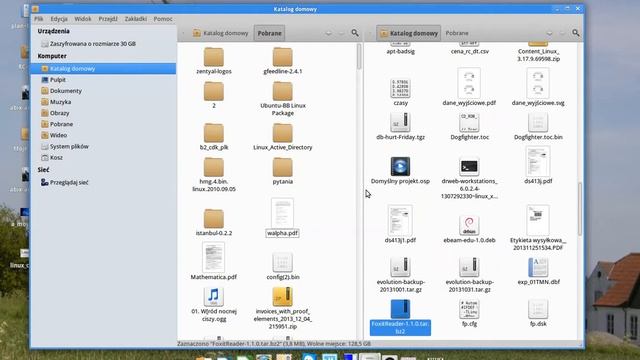Click Content_Linux_3.17.9.69598.zip file label
The width and height of the screenshot is (640, 360).
[x=538, y=55]
